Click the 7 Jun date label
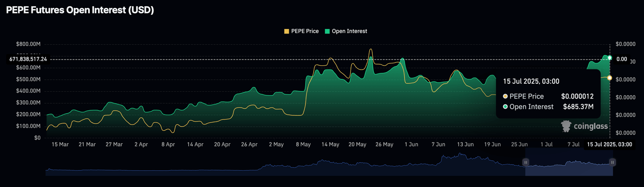Screen dimensions: 644x187 click(x=438, y=144)
